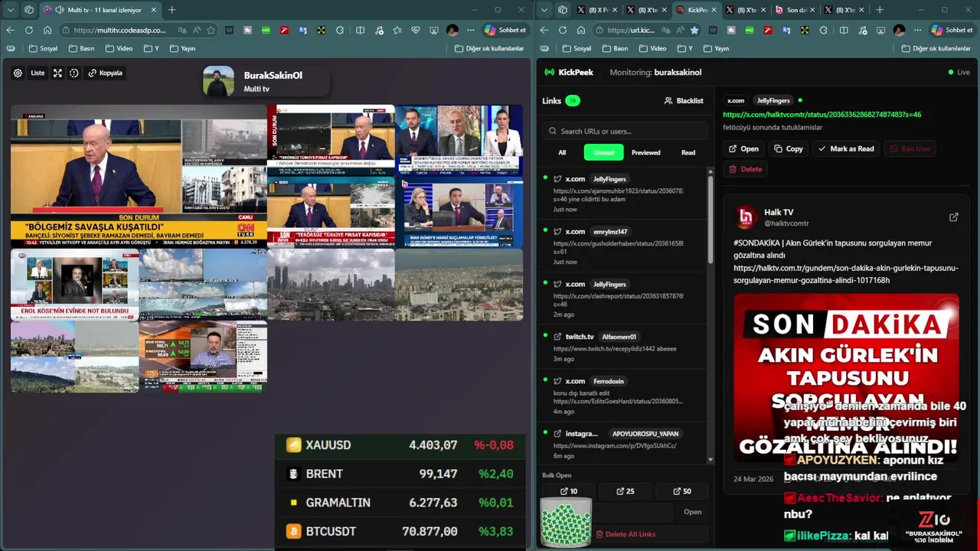Click the Liste button in Multi tv
980x551 pixels.
[38, 73]
